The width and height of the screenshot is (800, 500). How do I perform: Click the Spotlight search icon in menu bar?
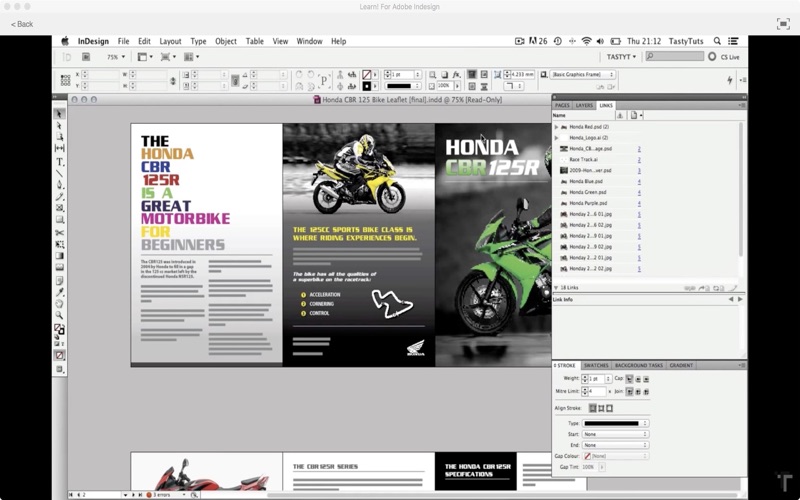pos(717,41)
